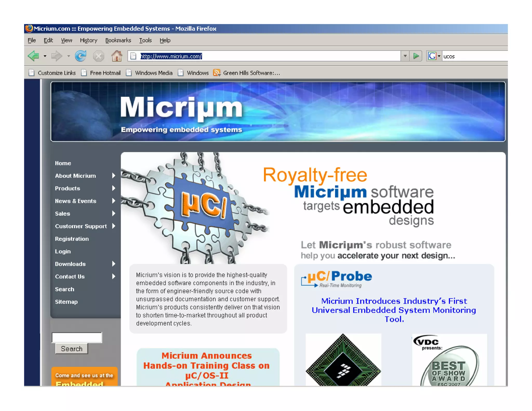Click the green Go arrow button
532x411 pixels.
416,56
